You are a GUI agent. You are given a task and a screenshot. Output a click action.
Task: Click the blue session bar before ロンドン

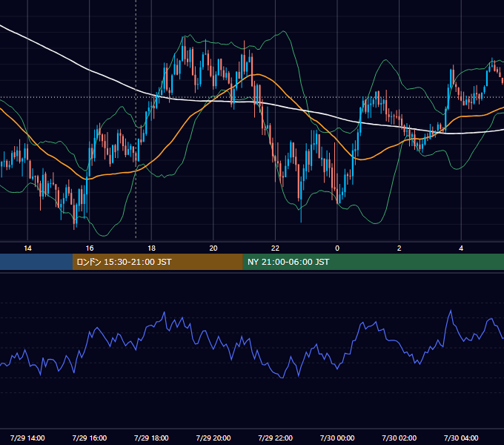pyautogui.click(x=36, y=262)
